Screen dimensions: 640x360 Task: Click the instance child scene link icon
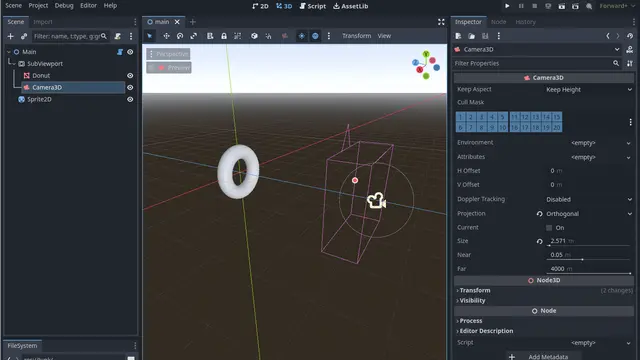point(24,36)
